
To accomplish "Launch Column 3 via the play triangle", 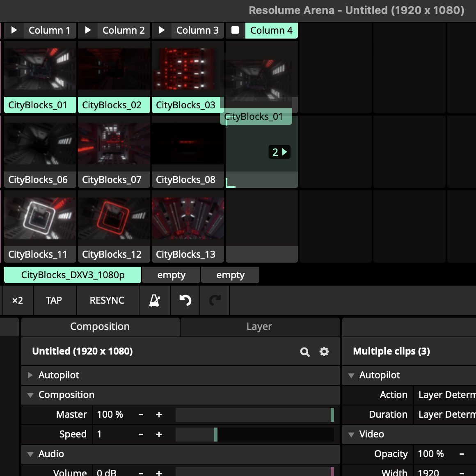I will pos(161,30).
